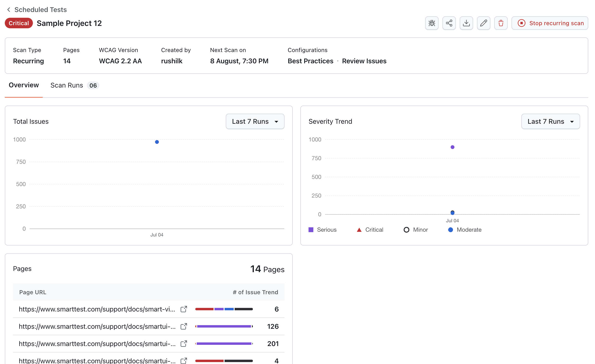Open Severity Trend Last 7 Runs dropdown

click(x=550, y=121)
